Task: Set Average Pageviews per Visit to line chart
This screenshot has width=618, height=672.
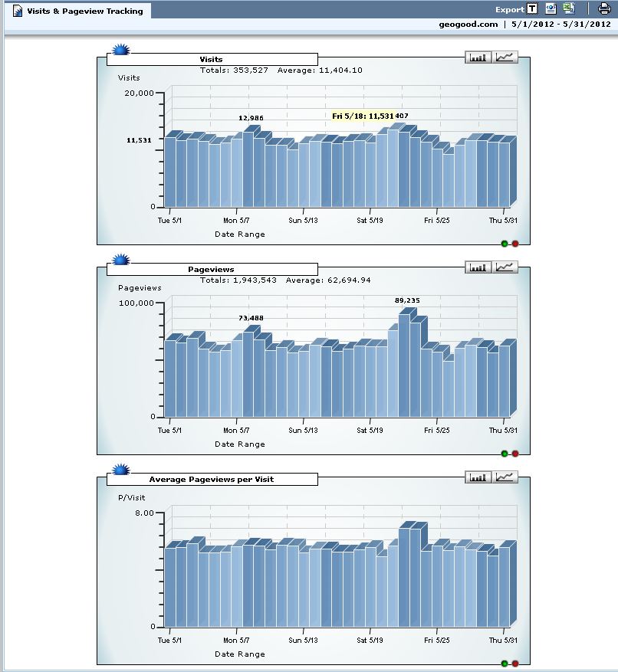Action: pos(506,477)
